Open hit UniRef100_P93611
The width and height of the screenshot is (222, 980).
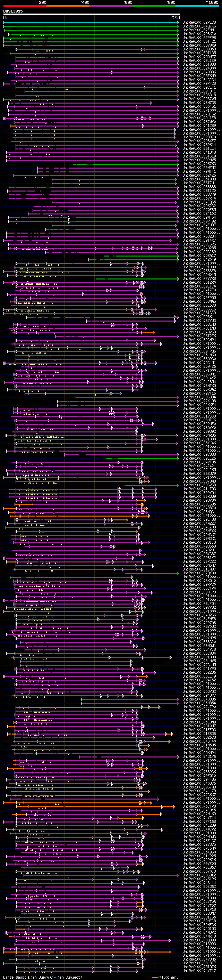pos(199,317)
